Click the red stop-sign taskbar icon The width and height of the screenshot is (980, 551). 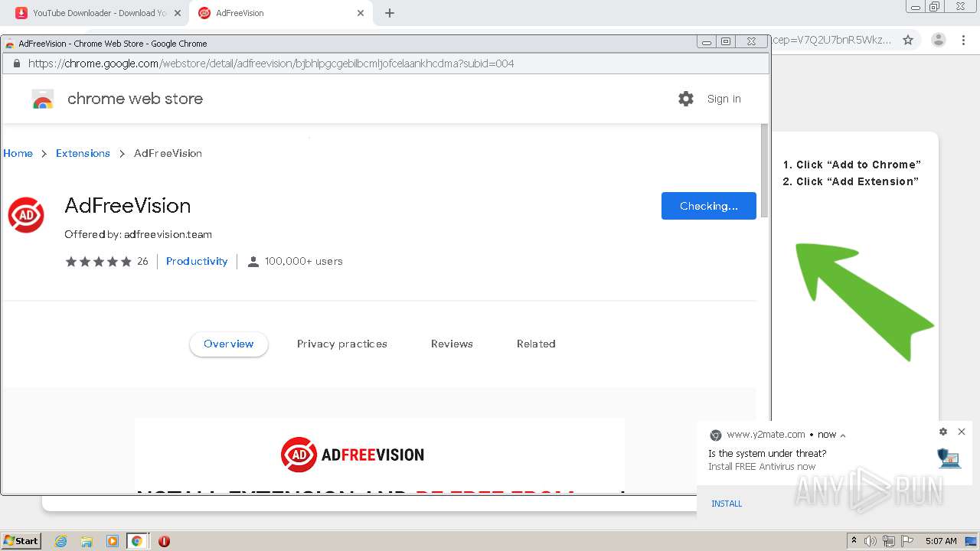tap(164, 541)
